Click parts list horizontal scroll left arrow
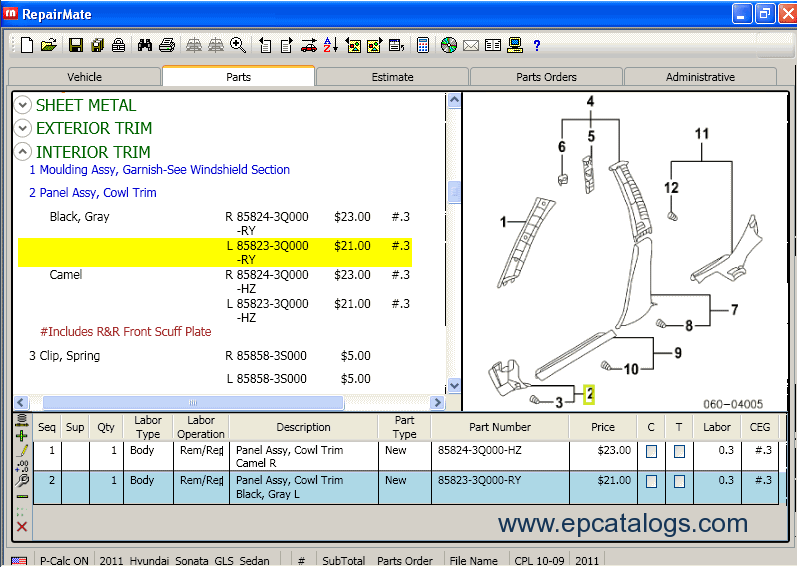This screenshot has height=567, width=797. pos(21,402)
